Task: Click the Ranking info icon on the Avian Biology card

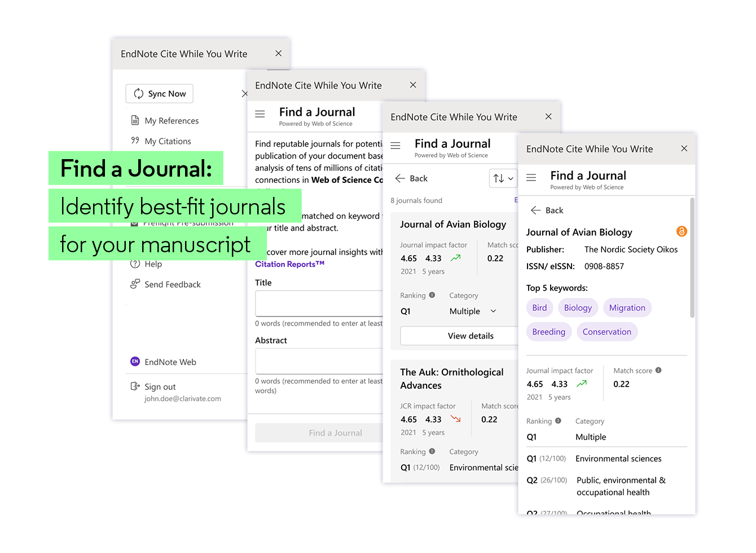Action: click(x=432, y=295)
